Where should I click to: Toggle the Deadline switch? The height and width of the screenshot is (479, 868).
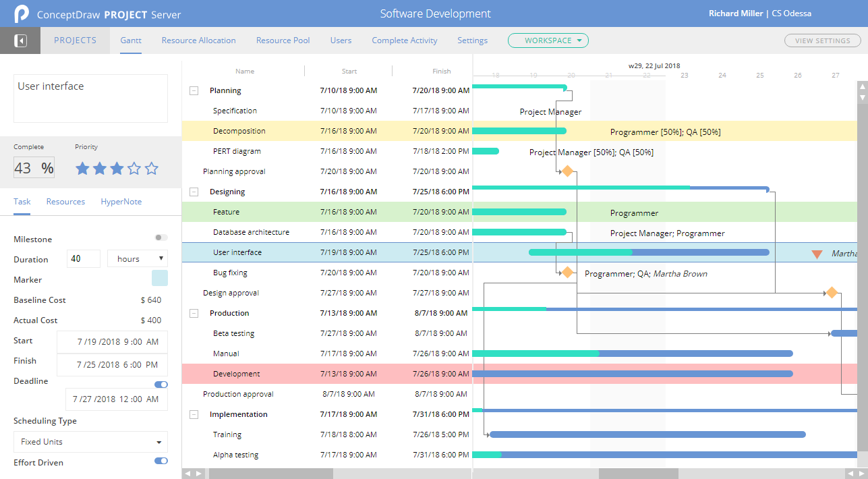tap(161, 385)
